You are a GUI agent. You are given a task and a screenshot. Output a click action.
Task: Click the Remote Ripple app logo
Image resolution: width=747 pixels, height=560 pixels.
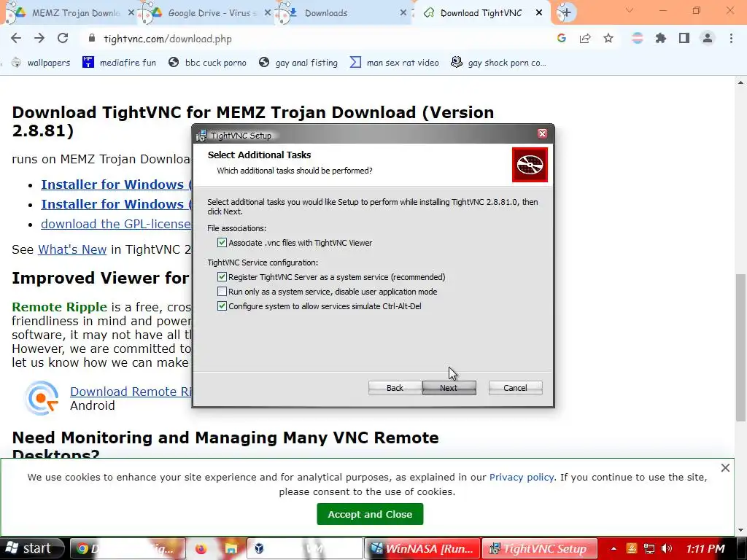point(42,397)
